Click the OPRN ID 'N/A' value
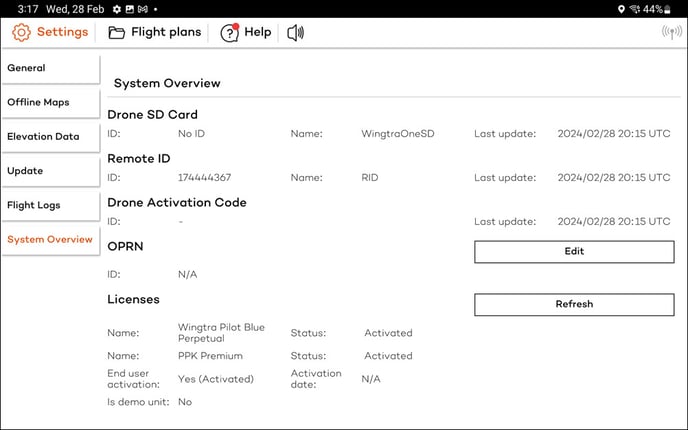The height and width of the screenshot is (430, 688). coord(187,275)
